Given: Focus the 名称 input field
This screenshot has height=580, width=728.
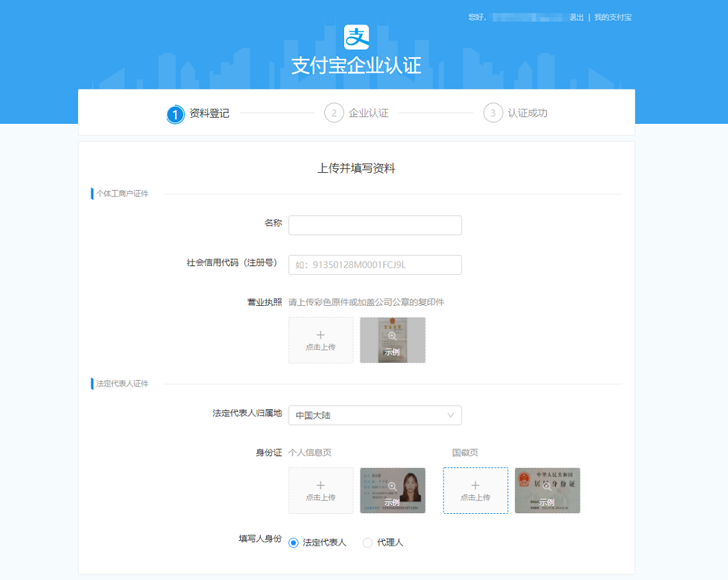Looking at the screenshot, I should (375, 225).
